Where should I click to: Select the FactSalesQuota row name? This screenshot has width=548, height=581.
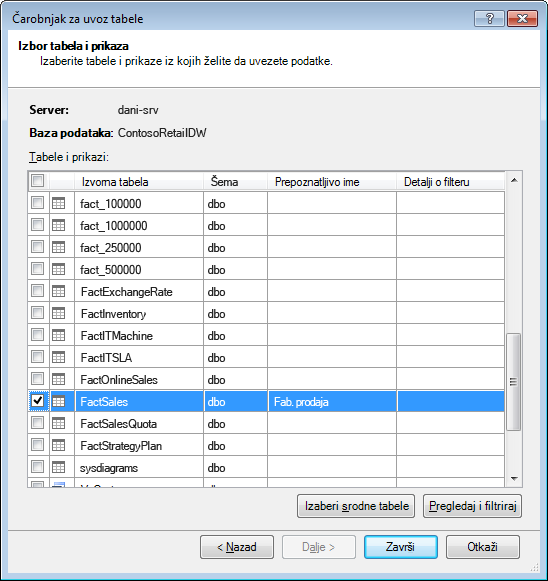[119, 424]
